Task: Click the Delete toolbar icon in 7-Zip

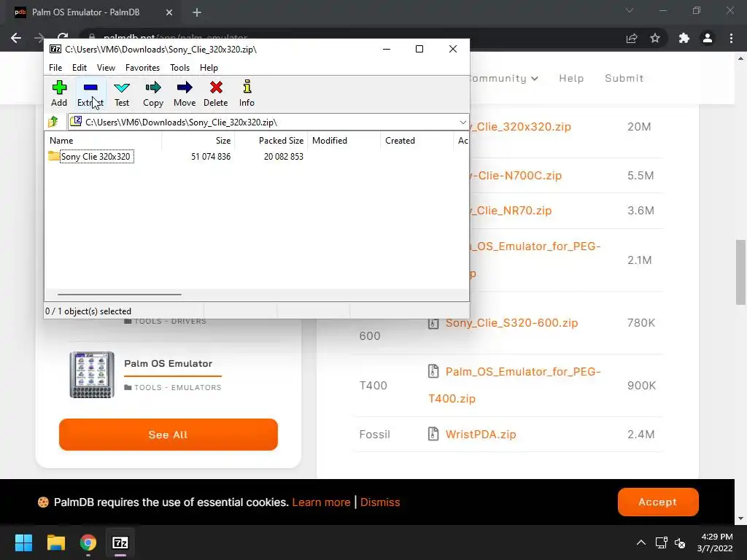Action: 216,93
